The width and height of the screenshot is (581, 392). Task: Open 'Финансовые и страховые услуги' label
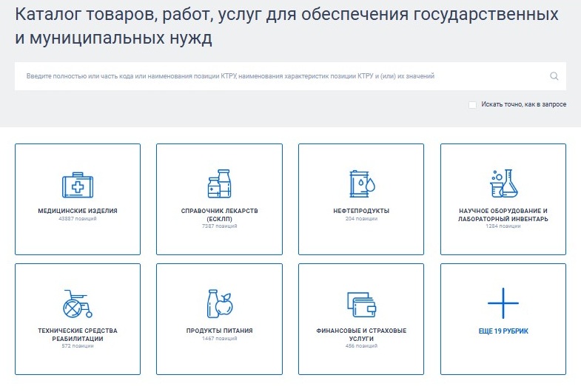click(x=361, y=334)
